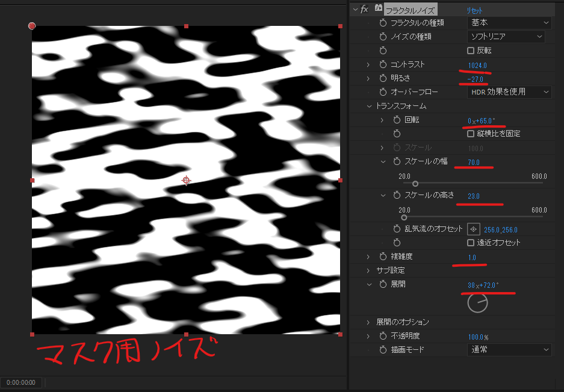Enable the 遠近オフセット checkbox
564x392 pixels.
471,243
